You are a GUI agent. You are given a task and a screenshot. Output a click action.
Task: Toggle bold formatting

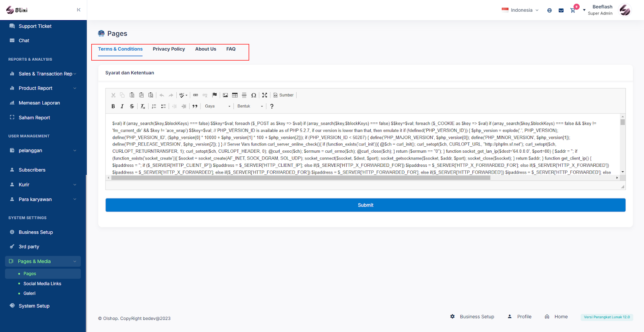(113, 107)
